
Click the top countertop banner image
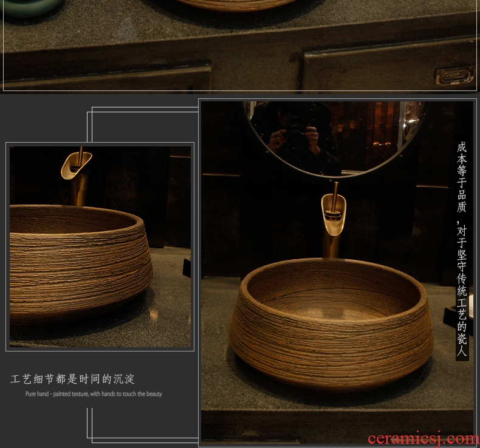(240, 46)
